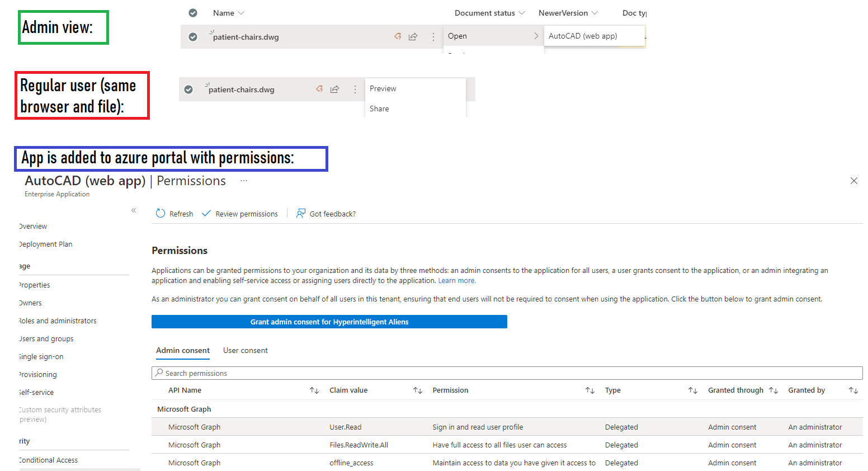
Task: Switch to the User consent tab
Action: tap(245, 350)
